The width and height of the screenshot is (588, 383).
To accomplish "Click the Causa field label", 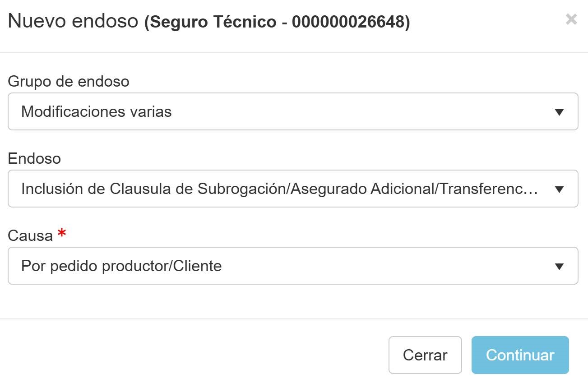I will point(30,235).
